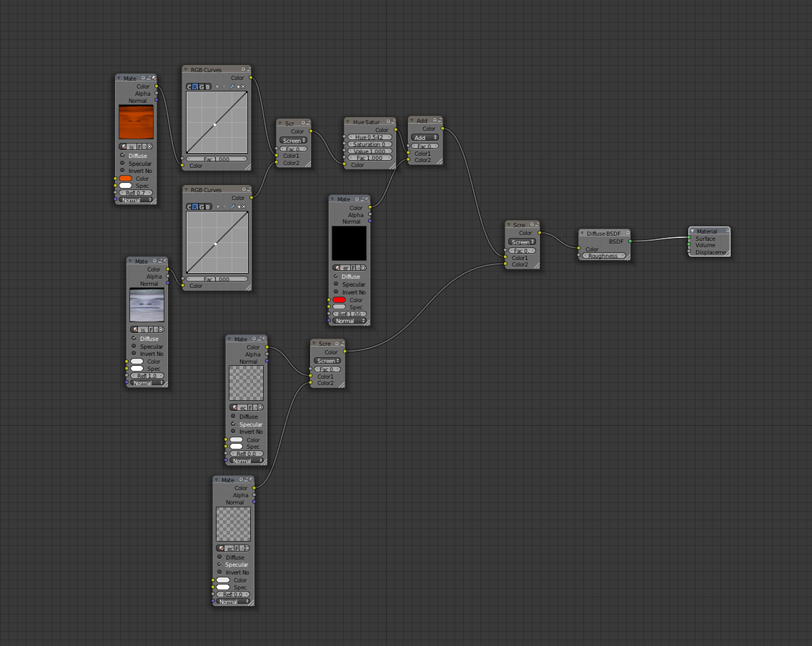The image size is (812, 646).
Task: Click zoom-in icon in orange-fed RGB Curves node
Action: 217,86
